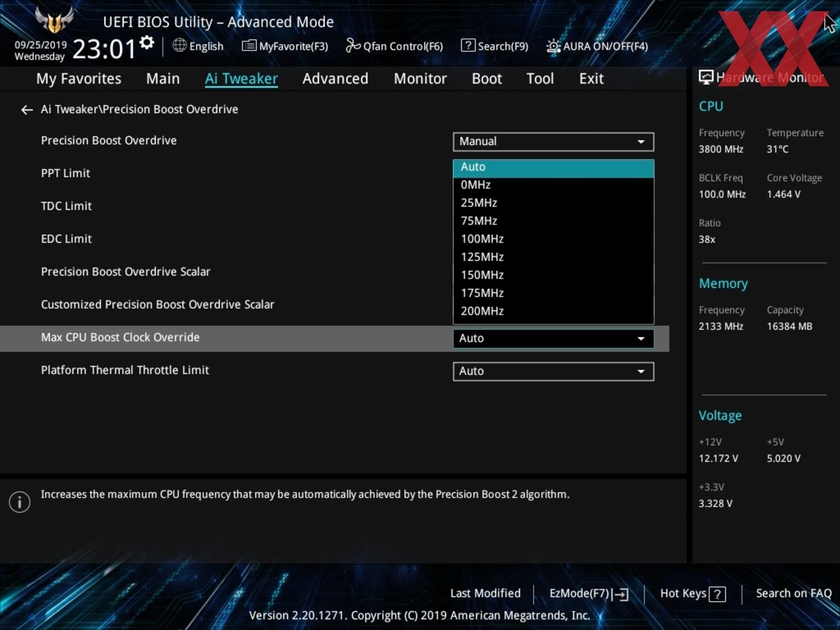This screenshot has height=630, width=840.
Task: Open the Exit tab
Action: (x=591, y=78)
